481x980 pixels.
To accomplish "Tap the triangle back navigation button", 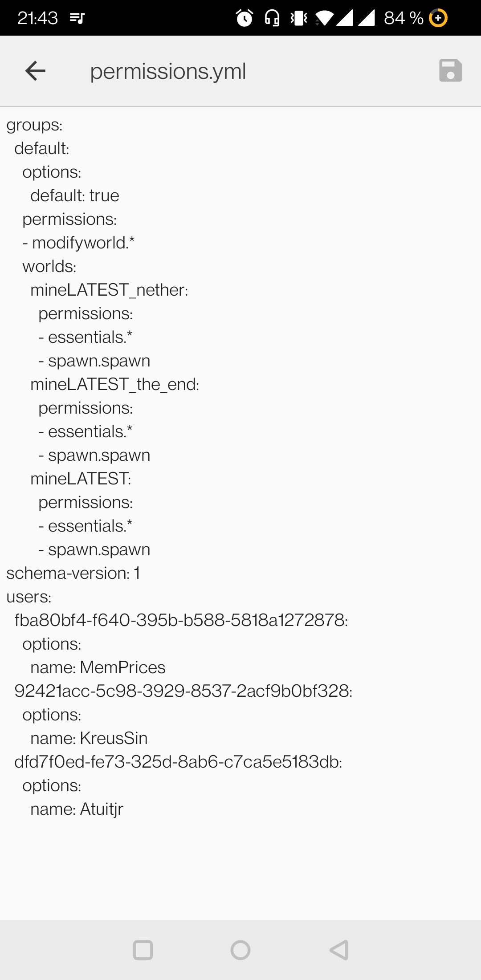I will coord(339,950).
